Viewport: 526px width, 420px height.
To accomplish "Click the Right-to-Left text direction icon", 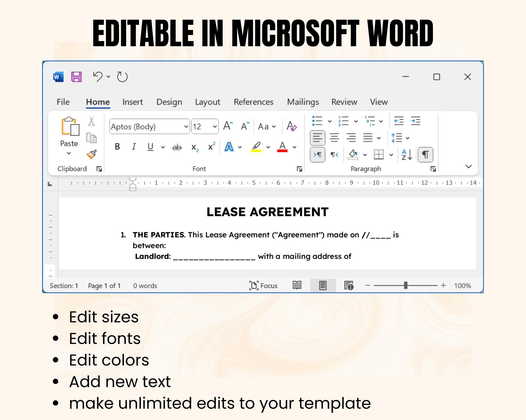I will coord(334,155).
